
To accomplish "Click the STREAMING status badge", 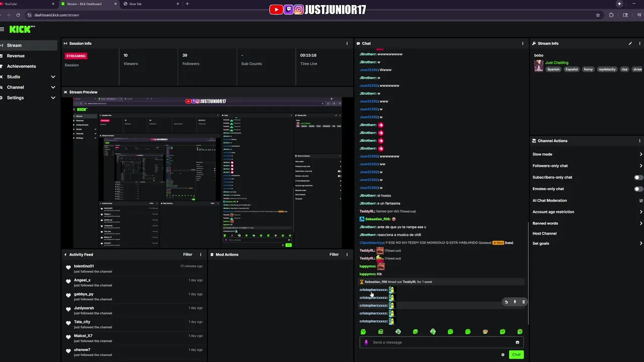I will click(x=76, y=56).
